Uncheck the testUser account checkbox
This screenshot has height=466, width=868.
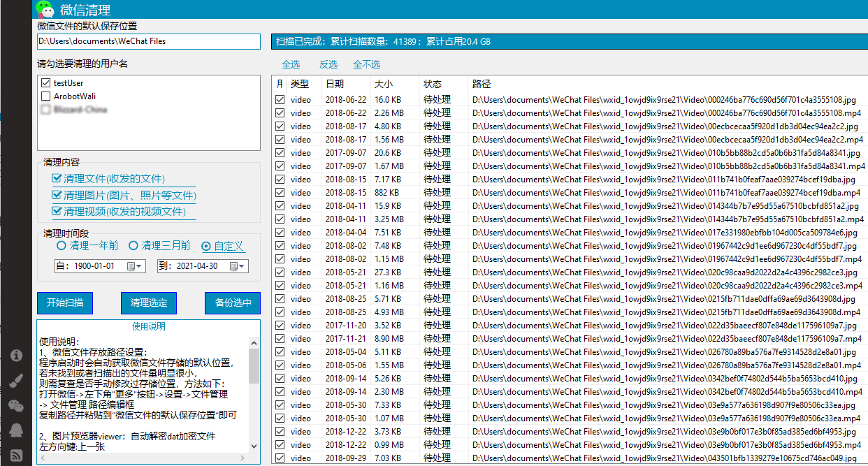tap(46, 83)
